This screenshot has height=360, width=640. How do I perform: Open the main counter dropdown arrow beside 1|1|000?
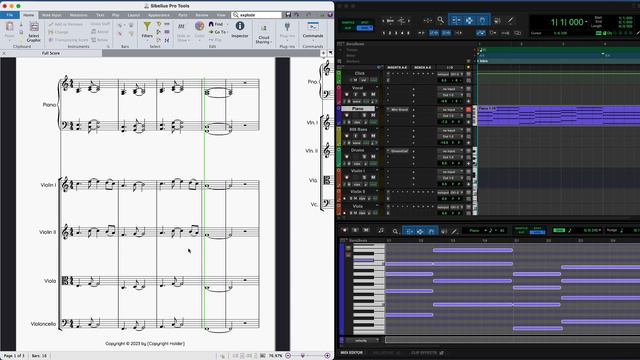pos(587,22)
